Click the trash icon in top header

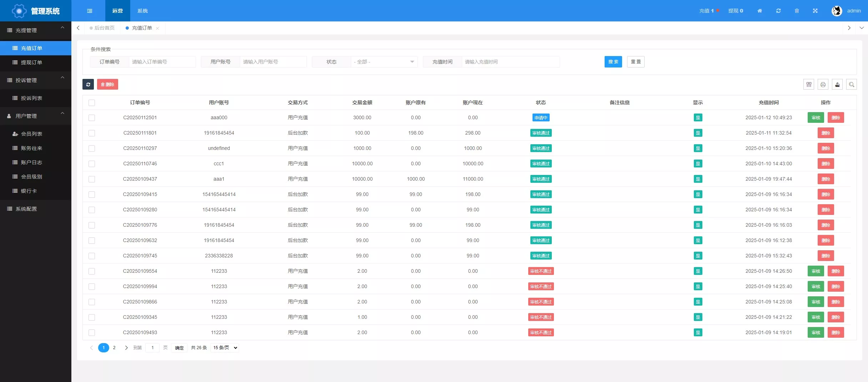coord(797,11)
